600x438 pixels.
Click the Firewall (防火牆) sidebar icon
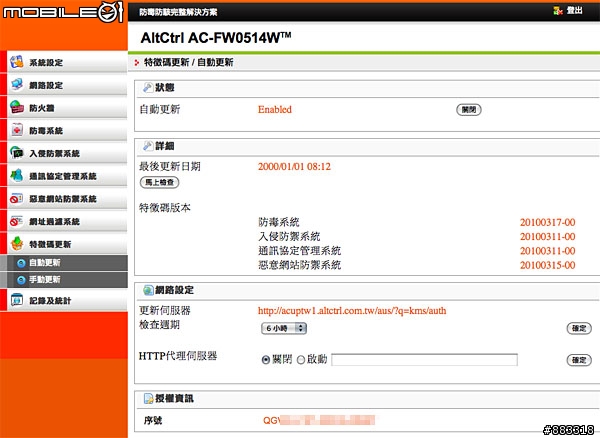click(x=17, y=107)
